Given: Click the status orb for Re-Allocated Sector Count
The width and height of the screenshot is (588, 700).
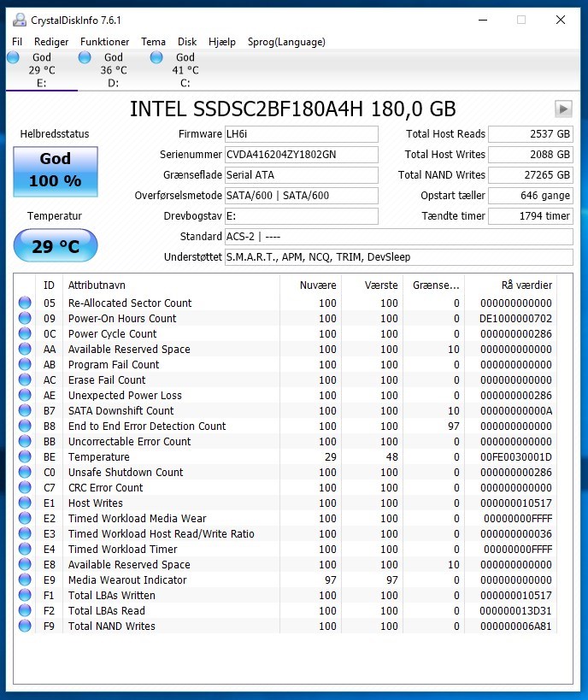Looking at the screenshot, I should click(x=25, y=303).
